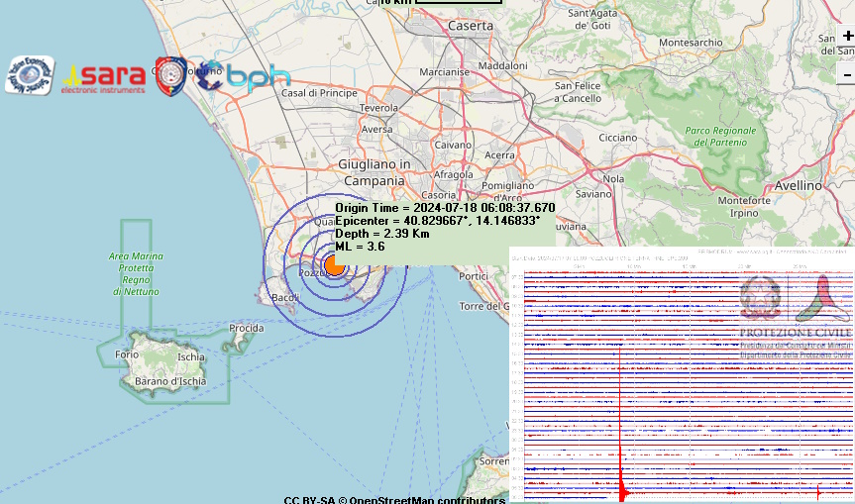Click the Procida island label
Viewport: 855px width, 504px height.
point(246,328)
